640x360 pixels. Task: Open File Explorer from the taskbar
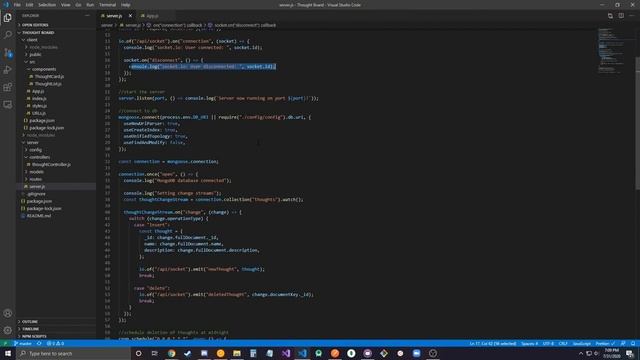click(x=237, y=353)
